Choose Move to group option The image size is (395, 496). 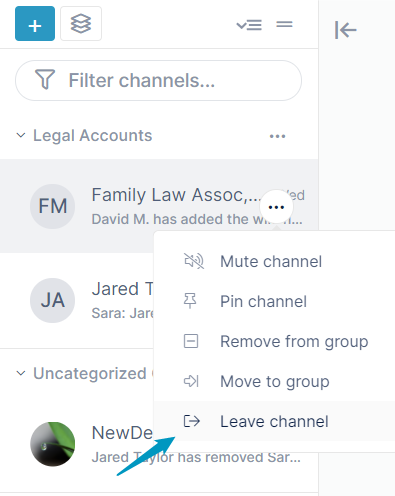coord(274,381)
